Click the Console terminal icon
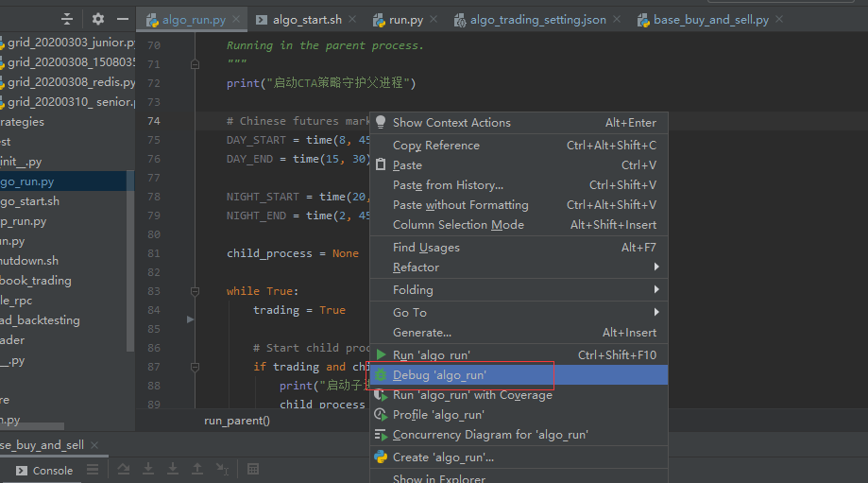Image resolution: width=868 pixels, height=483 pixels. 22,471
